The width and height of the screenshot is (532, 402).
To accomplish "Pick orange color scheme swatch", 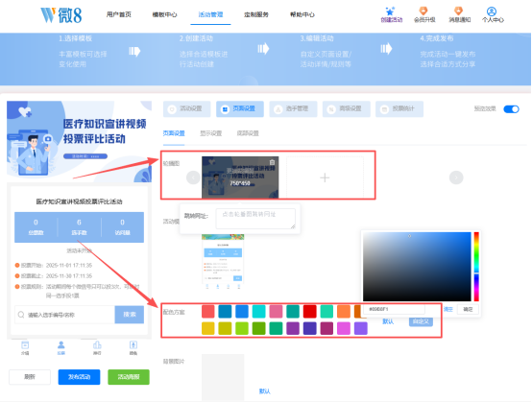I will [x=344, y=311].
